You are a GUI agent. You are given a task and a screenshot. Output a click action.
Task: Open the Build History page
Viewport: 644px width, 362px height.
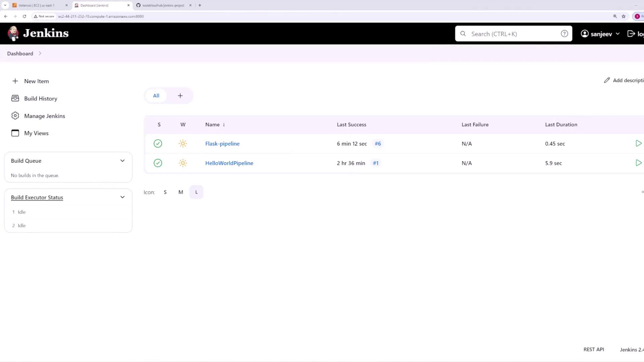(40, 99)
